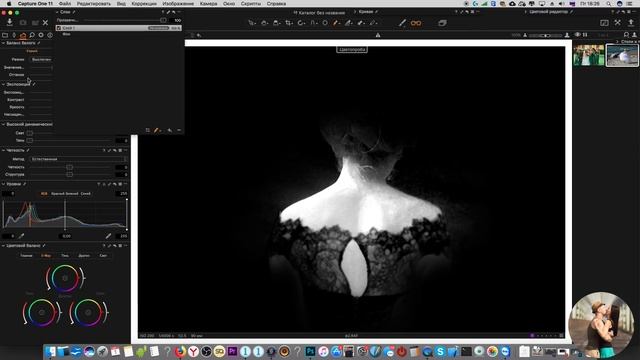Select the Pointer cursor tool
This screenshot has height=360, width=640.
tap(252, 23)
